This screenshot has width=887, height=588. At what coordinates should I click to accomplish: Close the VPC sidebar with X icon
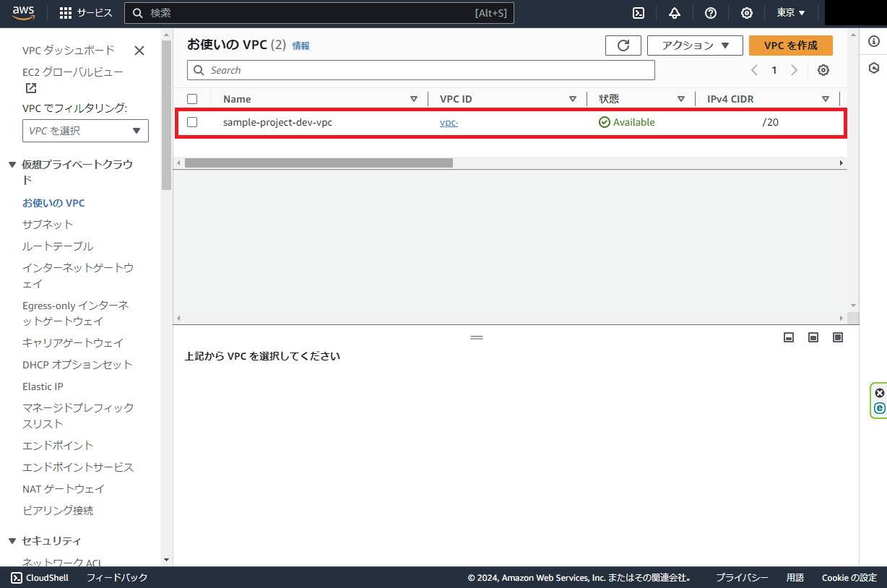pyautogui.click(x=139, y=51)
